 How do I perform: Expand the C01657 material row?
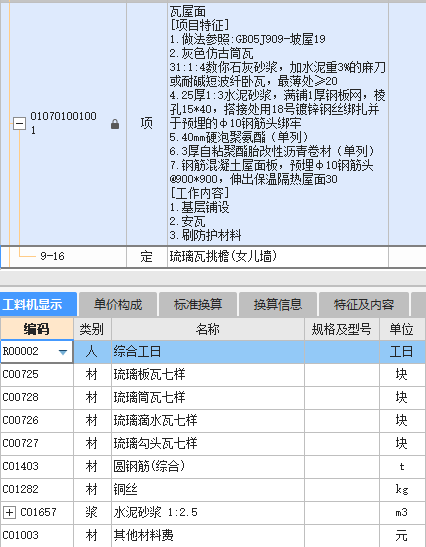pos(9,512)
